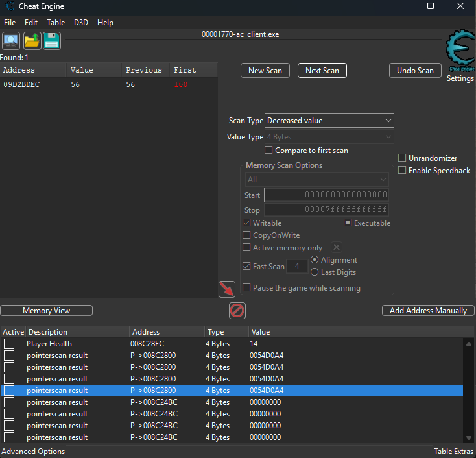
Task: Click the Select process to open icon
Action: (11, 41)
